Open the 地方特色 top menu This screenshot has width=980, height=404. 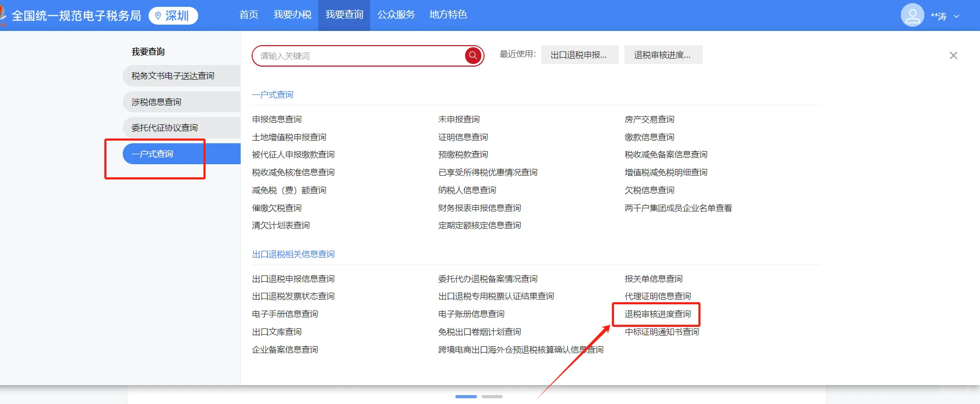pyautogui.click(x=448, y=15)
